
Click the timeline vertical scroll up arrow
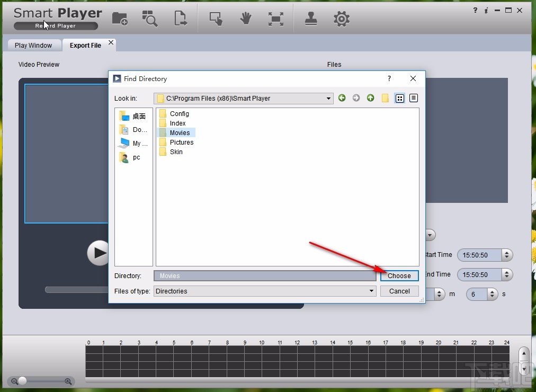pyautogui.click(x=524, y=353)
